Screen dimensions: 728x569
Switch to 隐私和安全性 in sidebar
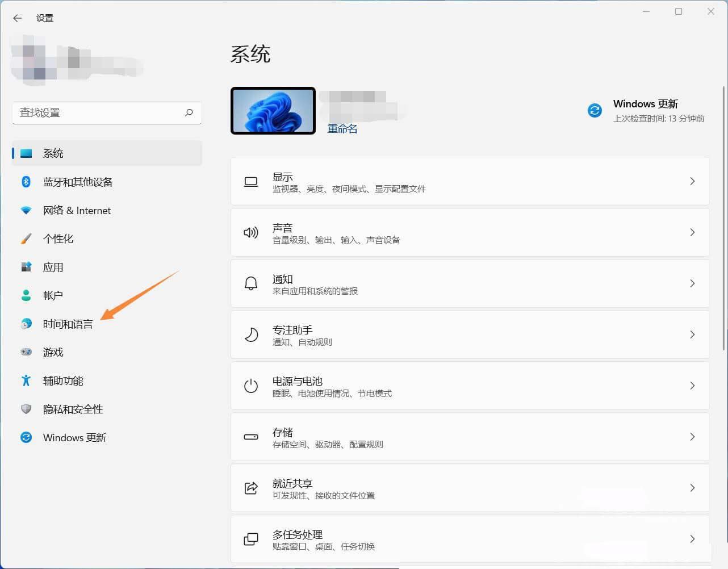(72, 409)
